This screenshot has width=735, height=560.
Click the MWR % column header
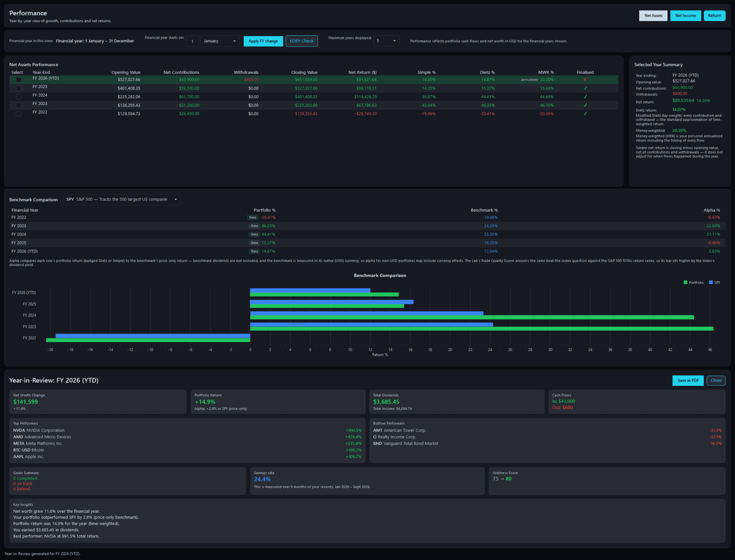point(546,72)
